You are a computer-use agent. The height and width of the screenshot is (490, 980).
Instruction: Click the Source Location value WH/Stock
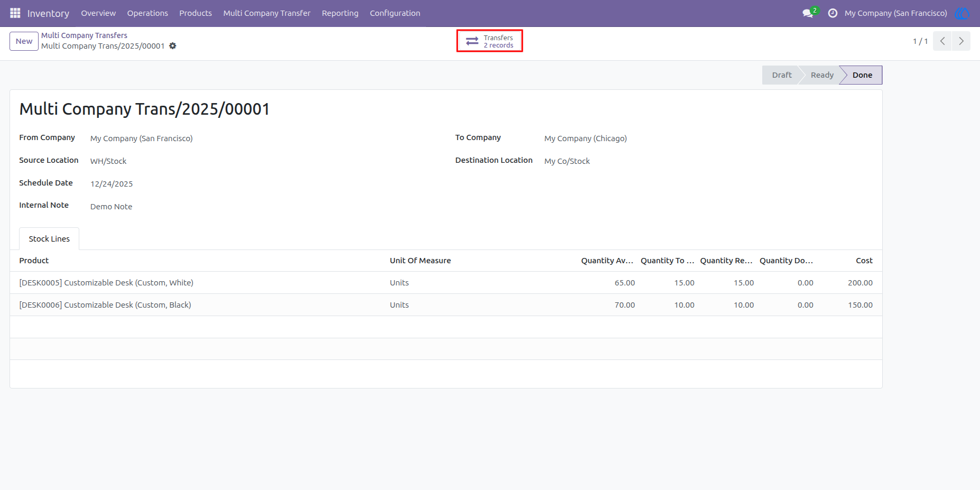pos(108,161)
